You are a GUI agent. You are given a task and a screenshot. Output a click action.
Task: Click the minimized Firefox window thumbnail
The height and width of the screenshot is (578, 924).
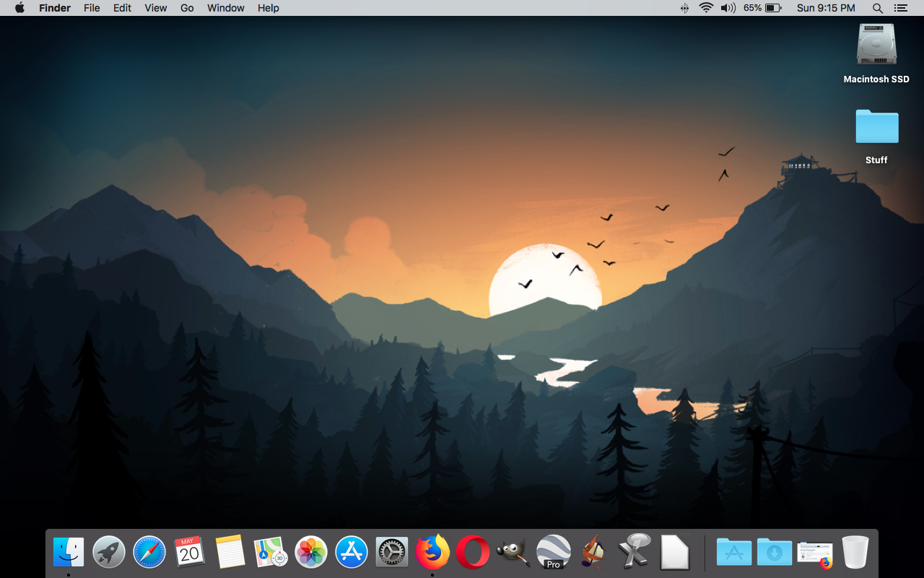click(815, 554)
